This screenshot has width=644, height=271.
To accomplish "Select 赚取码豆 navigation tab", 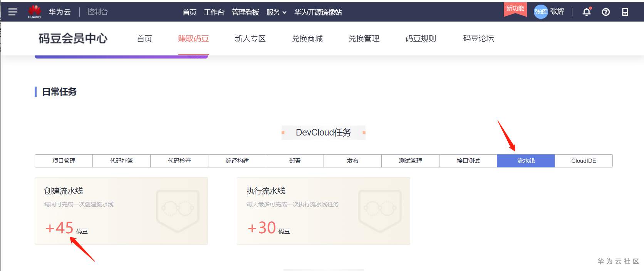I will 193,38.
